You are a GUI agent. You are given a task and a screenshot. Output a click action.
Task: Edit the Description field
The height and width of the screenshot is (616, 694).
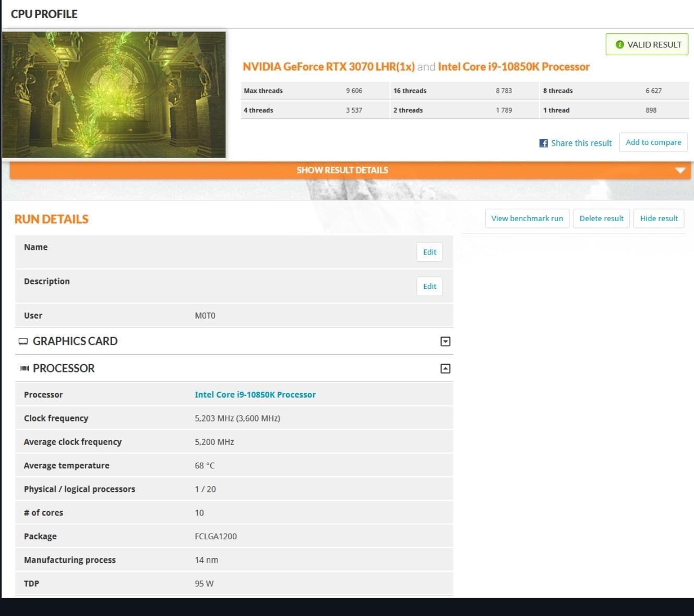pos(429,286)
